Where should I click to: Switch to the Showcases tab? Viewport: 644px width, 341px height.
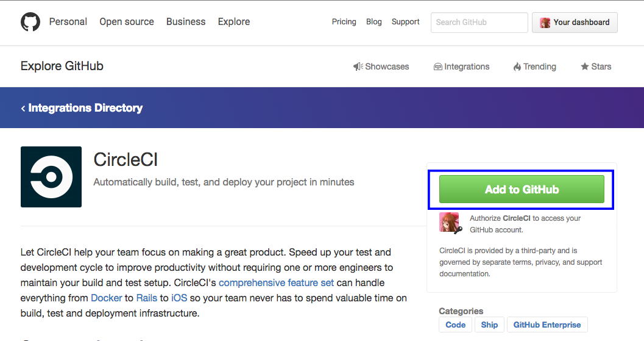381,66
